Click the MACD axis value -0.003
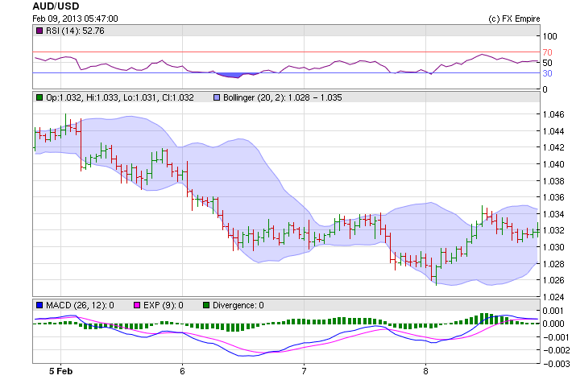Viewport: 572px width, 392px height. 555,364
